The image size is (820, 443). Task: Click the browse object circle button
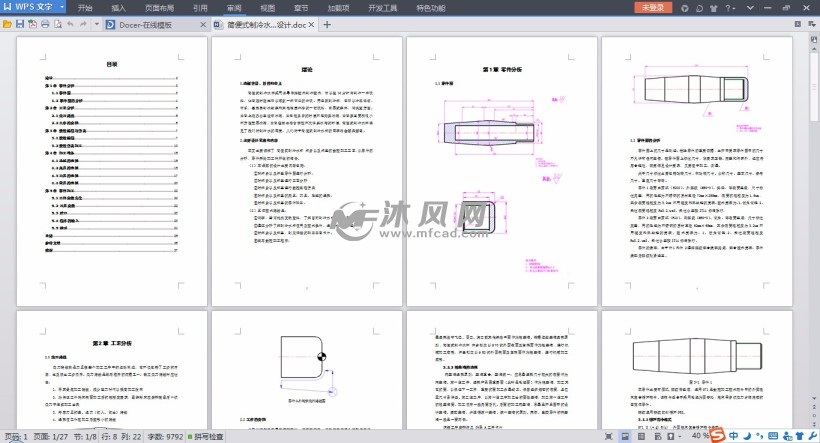[x=814, y=415]
